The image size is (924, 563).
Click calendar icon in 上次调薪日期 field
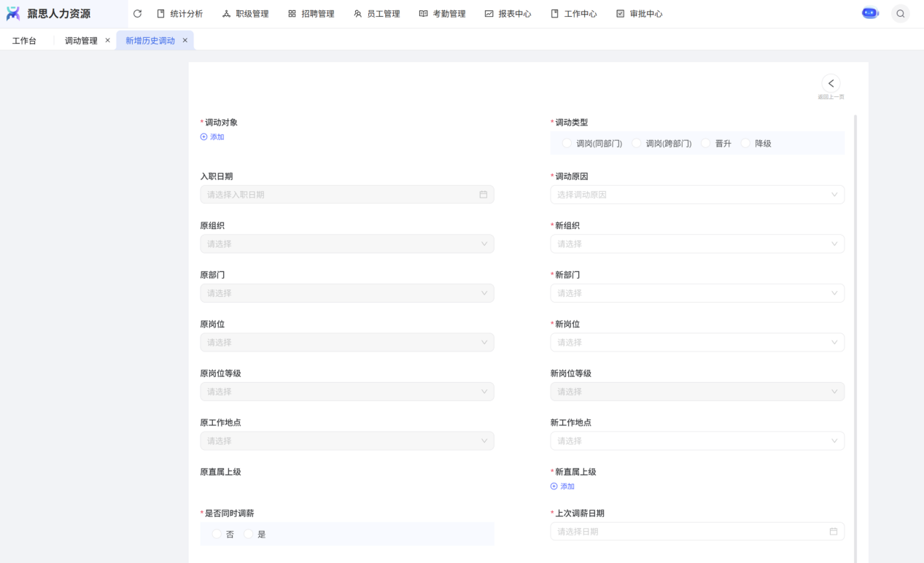pos(834,532)
